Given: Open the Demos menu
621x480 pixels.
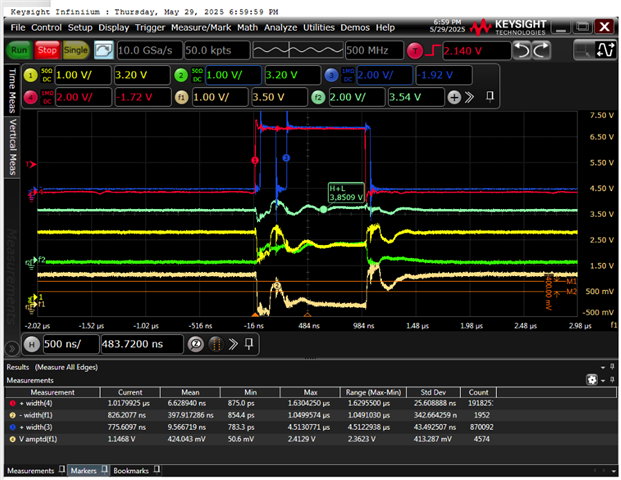Looking at the screenshot, I should tap(355, 27).
